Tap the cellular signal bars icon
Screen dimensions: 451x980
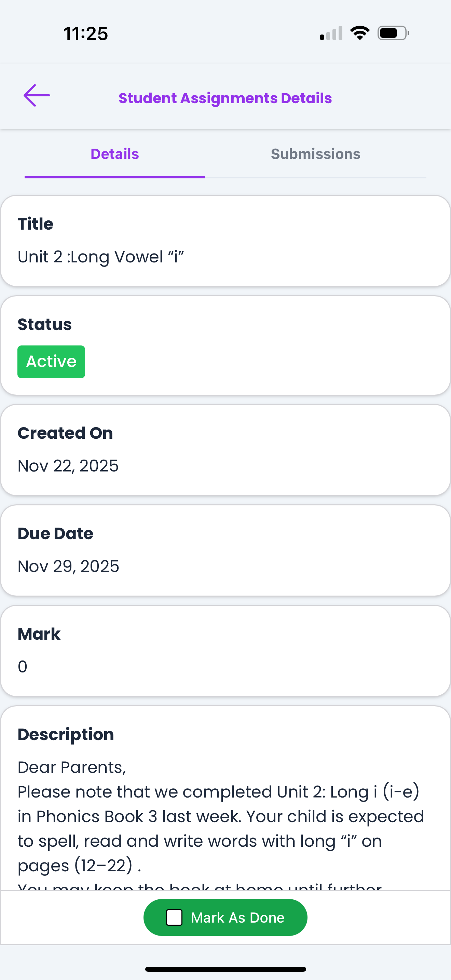(x=331, y=33)
